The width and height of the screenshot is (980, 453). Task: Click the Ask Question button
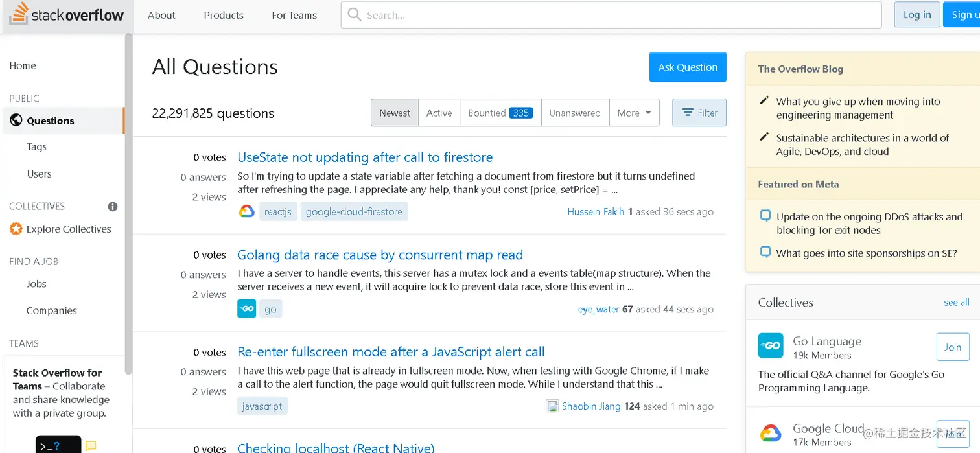688,67
